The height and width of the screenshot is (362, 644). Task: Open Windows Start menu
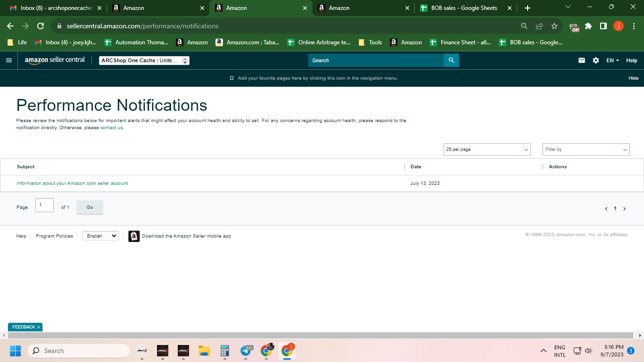pos(16,351)
